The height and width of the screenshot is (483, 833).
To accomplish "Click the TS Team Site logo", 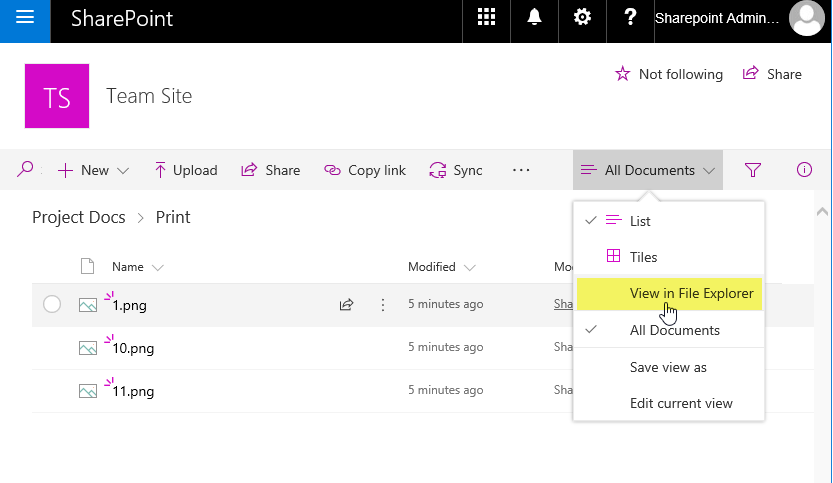I will coord(57,96).
